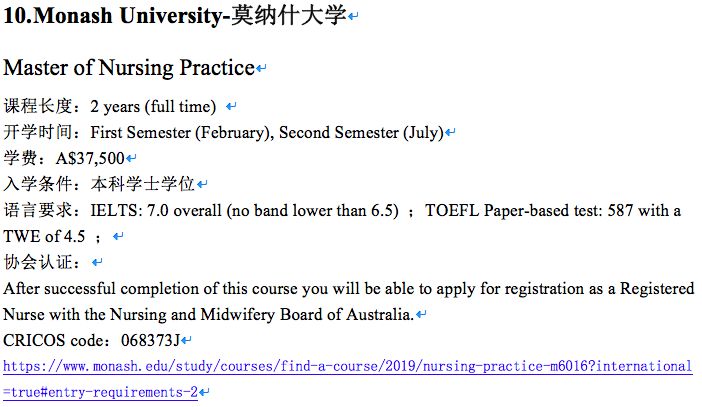Click the 'A$37,500' tuition amount
Screen dimensions: 702x407
tap(90, 158)
